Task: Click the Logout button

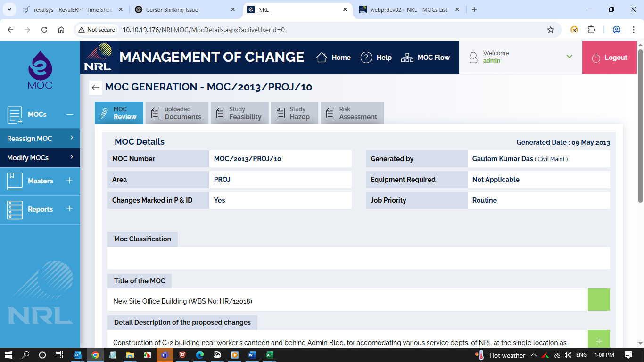Action: coord(610,58)
